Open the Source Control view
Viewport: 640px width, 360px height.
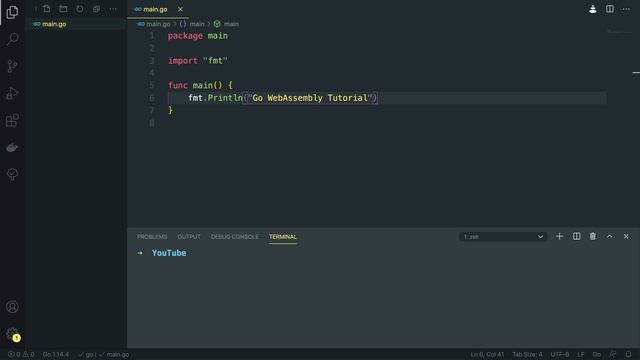(12, 66)
